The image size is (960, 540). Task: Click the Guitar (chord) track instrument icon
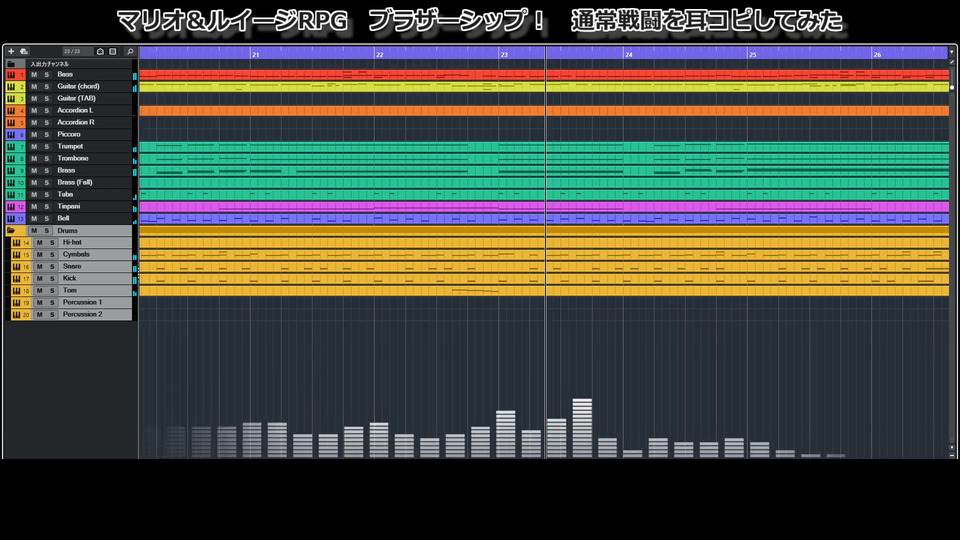point(11,86)
